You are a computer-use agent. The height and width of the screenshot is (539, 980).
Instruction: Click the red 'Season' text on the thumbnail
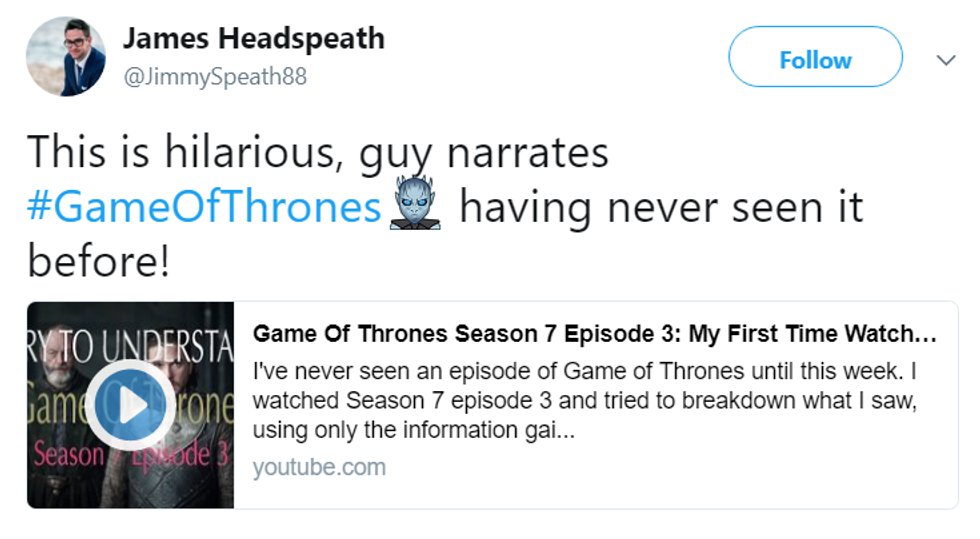click(68, 455)
